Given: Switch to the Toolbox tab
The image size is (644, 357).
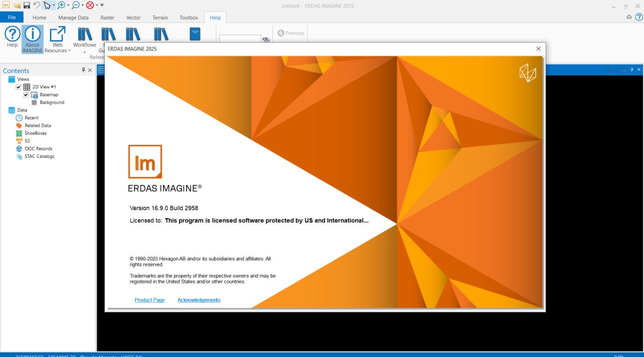Looking at the screenshot, I should pos(189,18).
